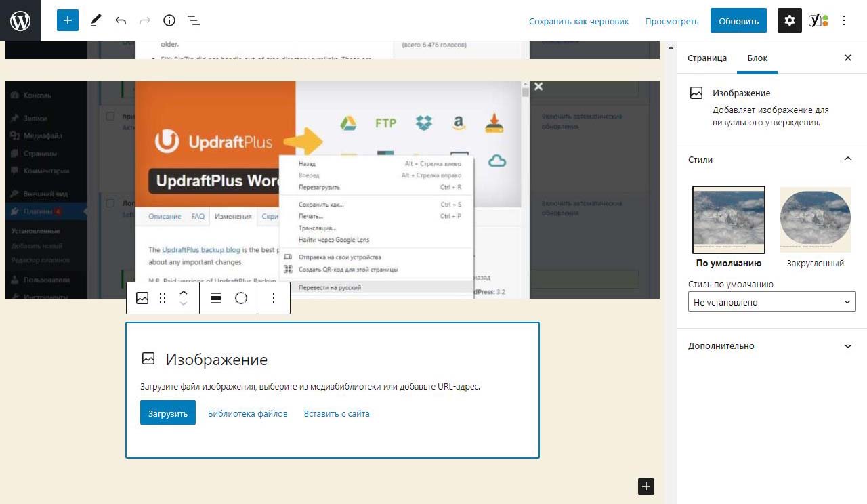The width and height of the screenshot is (867, 504).
Task: Undo the last change
Action: (121, 20)
